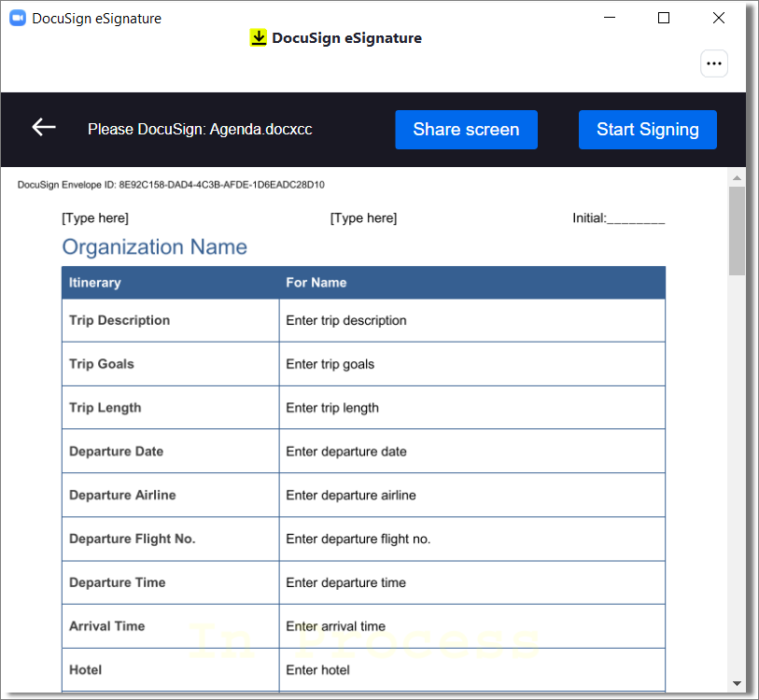Image resolution: width=759 pixels, height=700 pixels.
Task: Maximize the DocuSign eSignature window
Action: point(664,18)
